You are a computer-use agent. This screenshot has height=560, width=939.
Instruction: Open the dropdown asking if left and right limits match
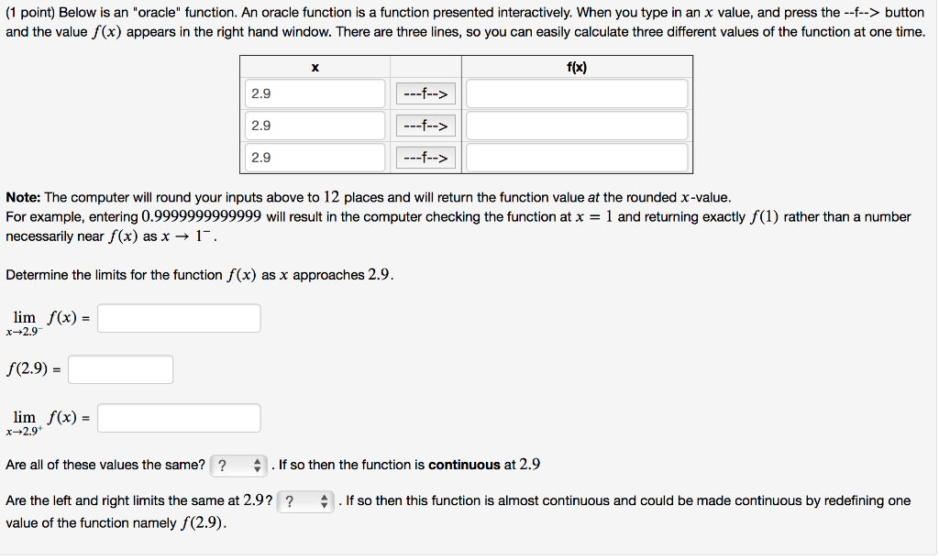coord(305,501)
